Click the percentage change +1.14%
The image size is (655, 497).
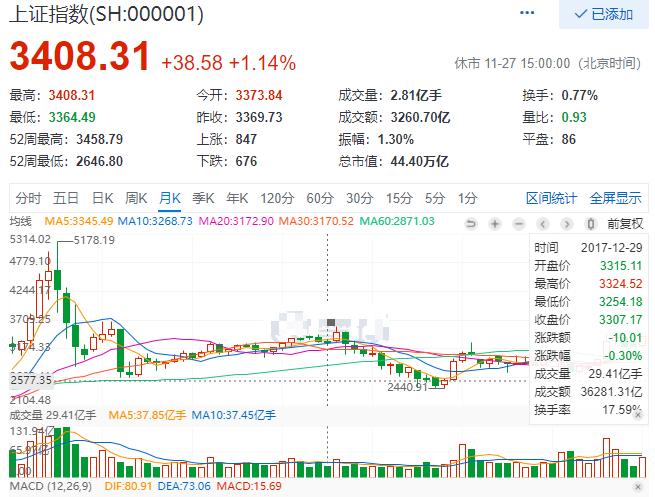click(x=262, y=63)
